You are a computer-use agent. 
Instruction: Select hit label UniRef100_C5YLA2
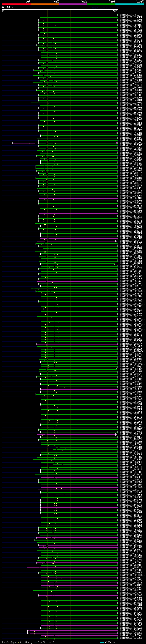click(131, 70)
